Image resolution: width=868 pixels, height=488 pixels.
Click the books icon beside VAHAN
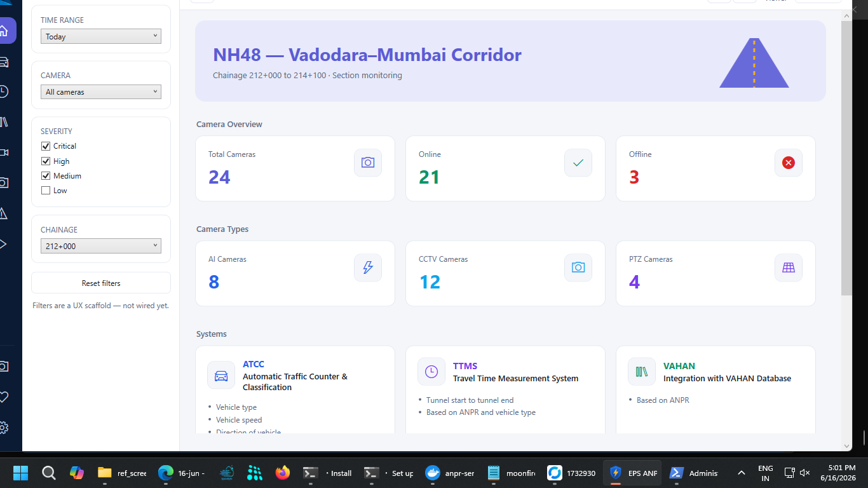pos(642,372)
